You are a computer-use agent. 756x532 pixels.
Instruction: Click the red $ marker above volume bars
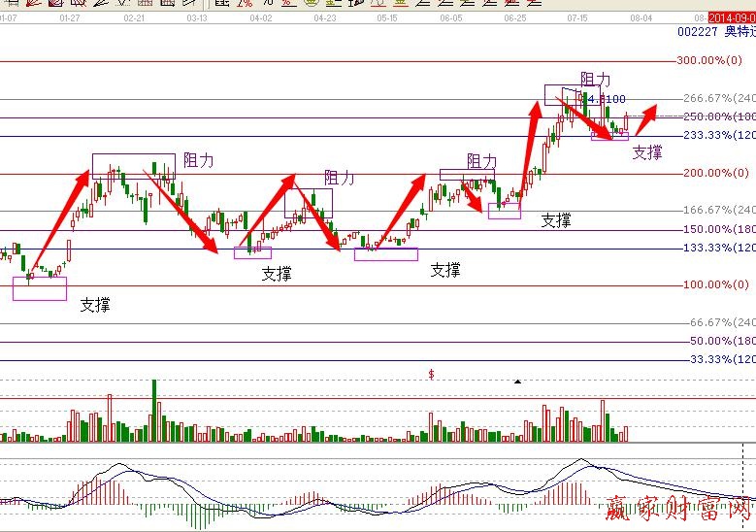(x=430, y=374)
